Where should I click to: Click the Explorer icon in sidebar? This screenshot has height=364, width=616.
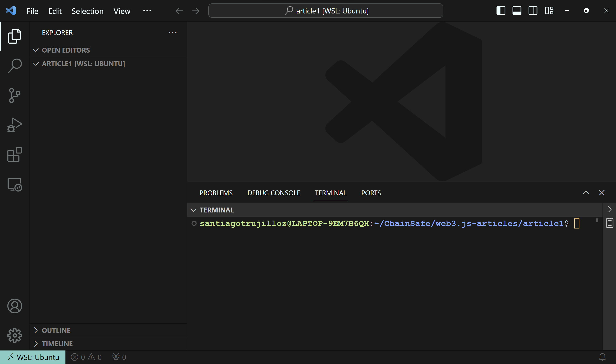click(14, 35)
